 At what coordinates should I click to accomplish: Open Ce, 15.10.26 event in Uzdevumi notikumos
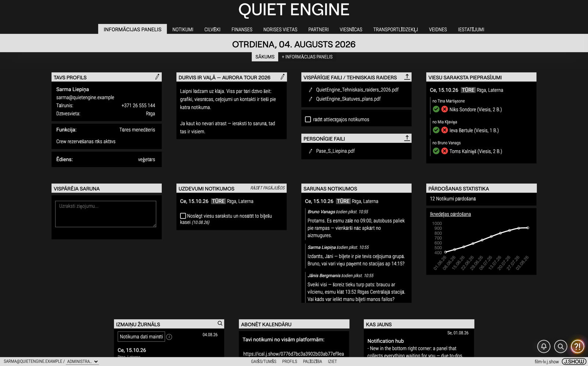pyautogui.click(x=194, y=201)
